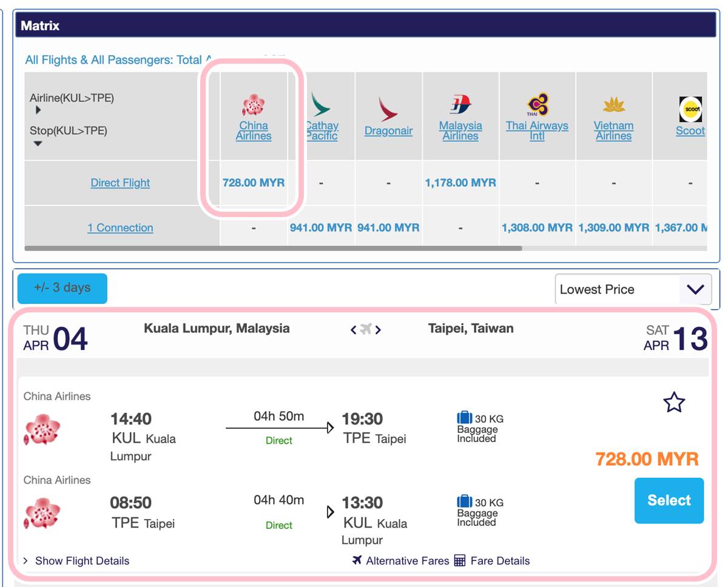Select the 1,178.00 MYR Malaysia Airlines fare
The height and width of the screenshot is (587, 728).
point(460,183)
